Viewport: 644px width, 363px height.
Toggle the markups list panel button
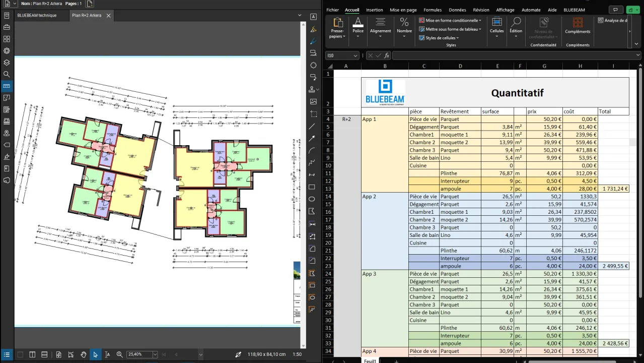click(x=7, y=354)
